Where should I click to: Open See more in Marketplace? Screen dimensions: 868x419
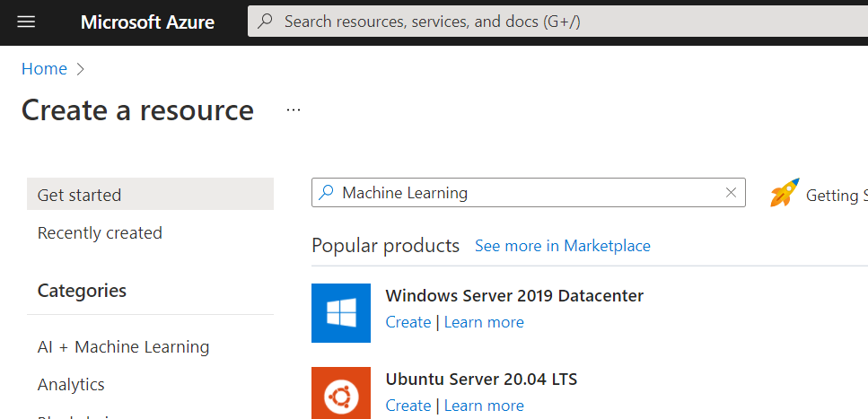(563, 246)
